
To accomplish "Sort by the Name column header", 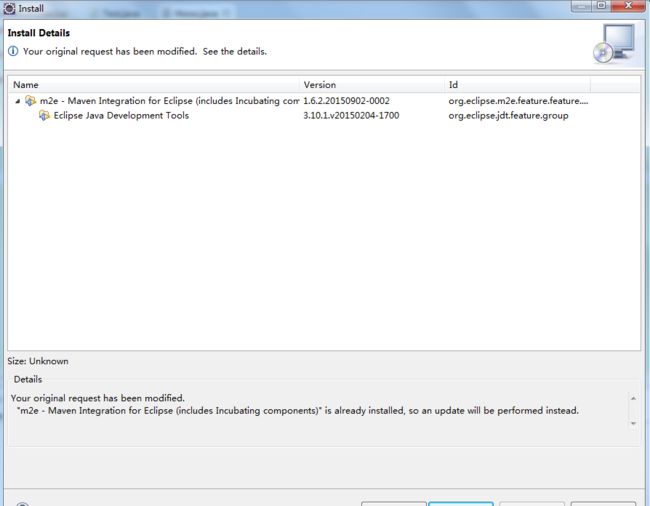I will pos(154,85).
